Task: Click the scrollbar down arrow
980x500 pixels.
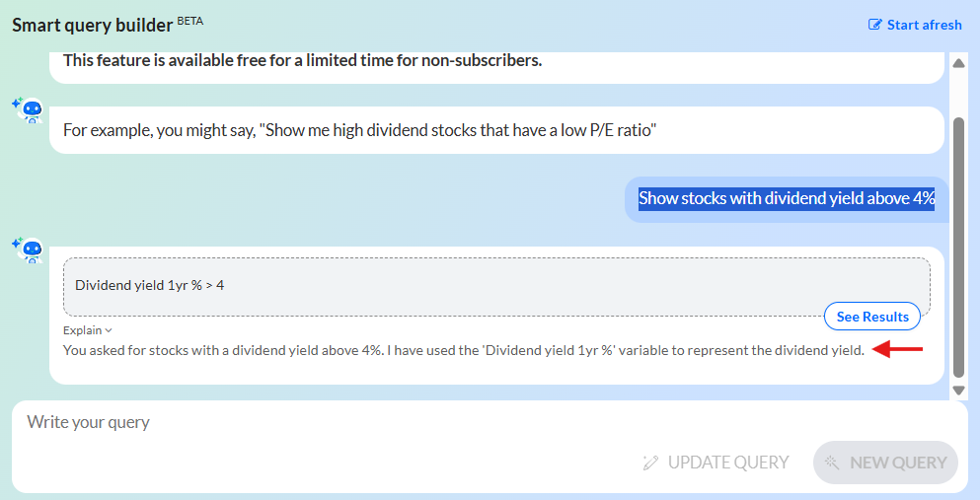Action: coord(958,391)
